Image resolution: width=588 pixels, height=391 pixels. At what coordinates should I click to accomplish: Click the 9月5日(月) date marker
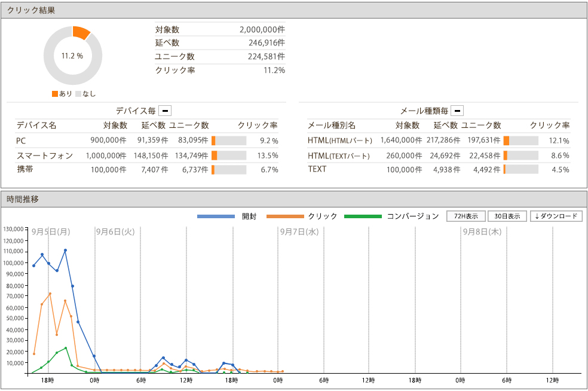pos(51,231)
